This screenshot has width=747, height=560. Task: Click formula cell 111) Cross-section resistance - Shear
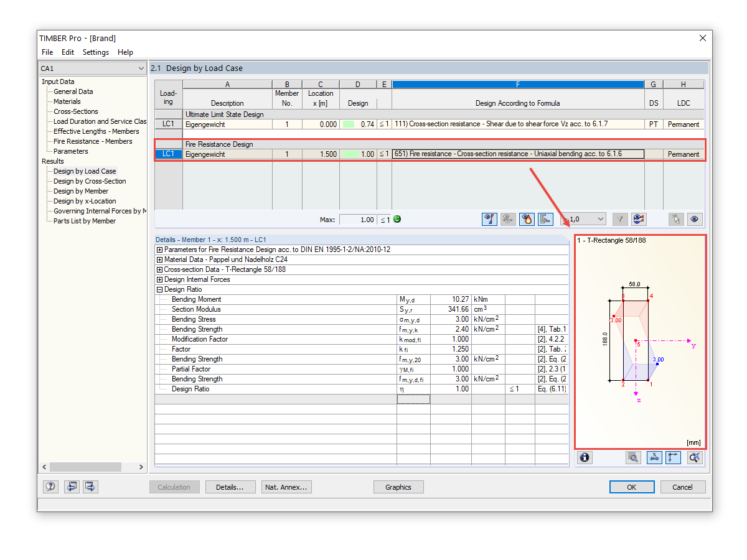[518, 124]
